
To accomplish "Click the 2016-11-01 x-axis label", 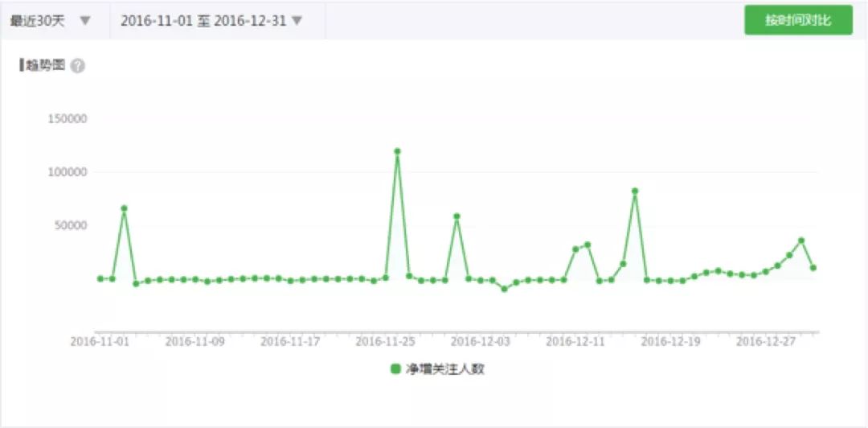I will [x=100, y=341].
